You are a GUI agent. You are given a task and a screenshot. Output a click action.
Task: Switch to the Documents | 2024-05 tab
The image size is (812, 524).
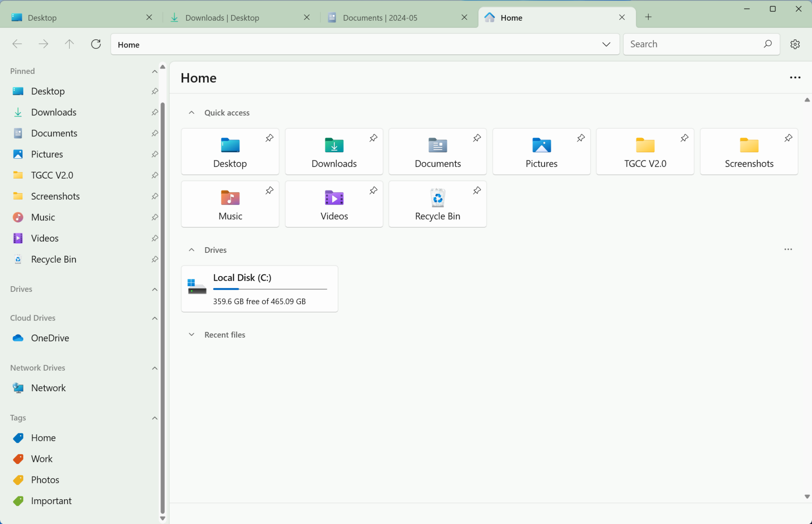(x=380, y=17)
